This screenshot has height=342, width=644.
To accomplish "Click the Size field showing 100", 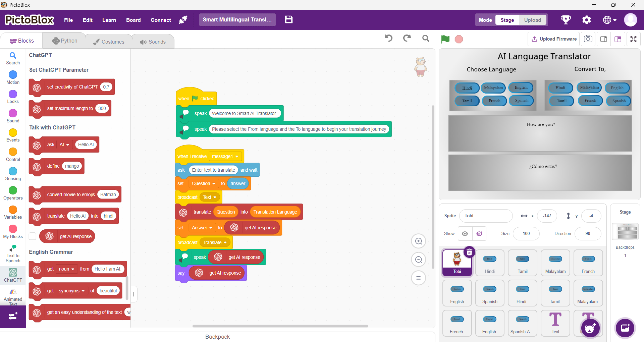I will (x=526, y=234).
